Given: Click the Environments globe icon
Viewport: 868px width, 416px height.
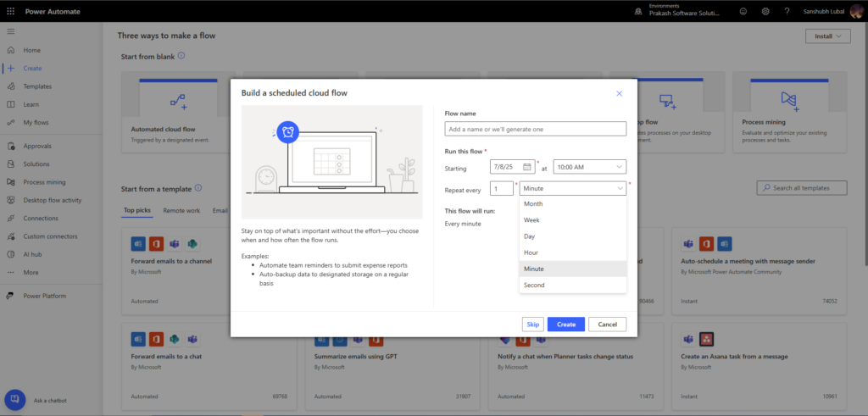Looking at the screenshot, I should tap(640, 11).
